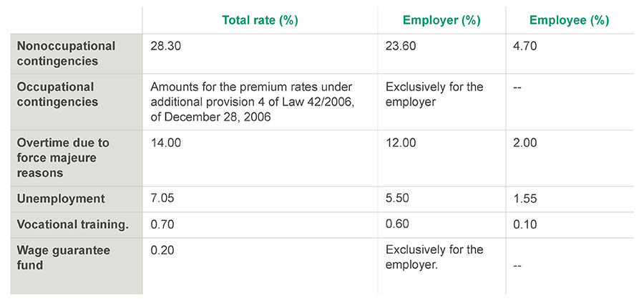Select the 5.50 employer unemployment value

click(x=397, y=199)
